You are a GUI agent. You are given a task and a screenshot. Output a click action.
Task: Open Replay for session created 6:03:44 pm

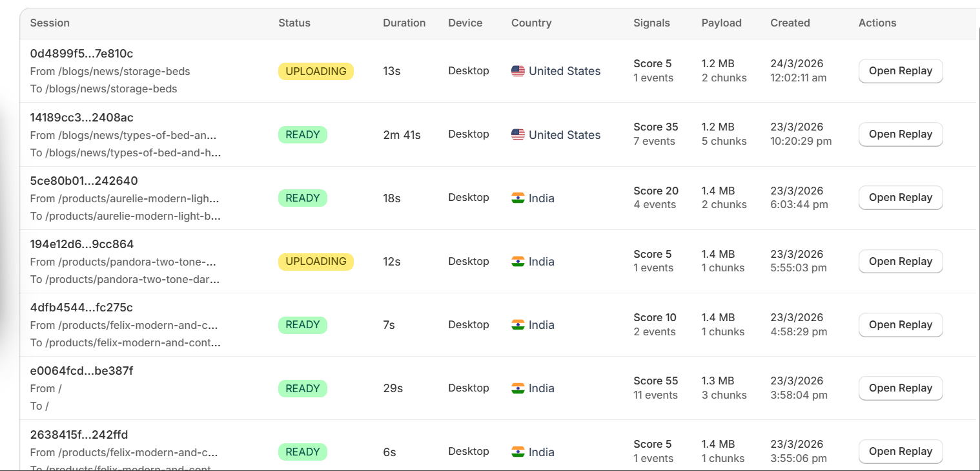click(900, 198)
